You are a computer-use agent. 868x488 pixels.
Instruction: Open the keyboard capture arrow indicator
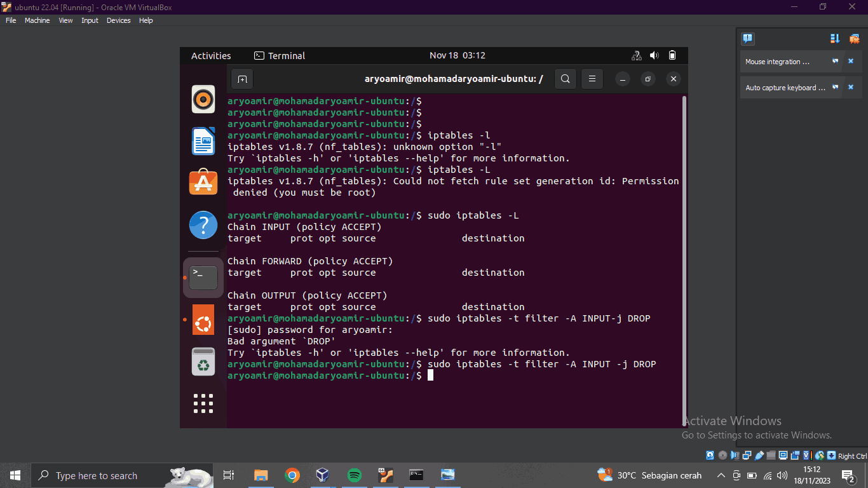click(x=831, y=455)
